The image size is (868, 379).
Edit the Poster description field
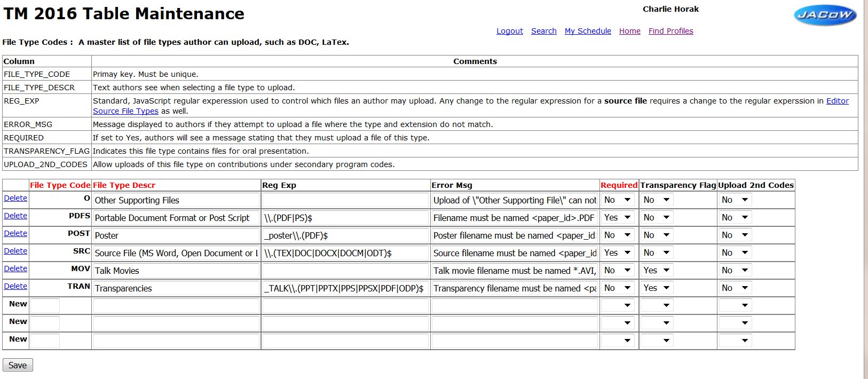coord(176,235)
